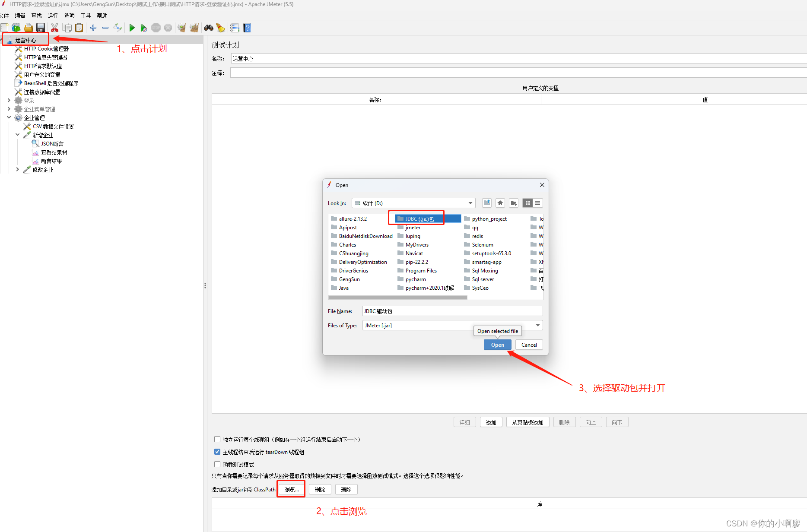Click Cancel in the Open dialog

pyautogui.click(x=529, y=345)
